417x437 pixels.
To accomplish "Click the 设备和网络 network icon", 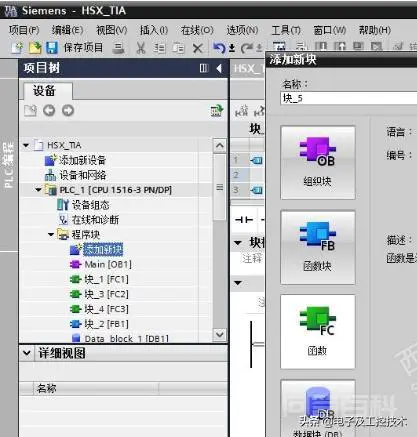I will [x=50, y=175].
